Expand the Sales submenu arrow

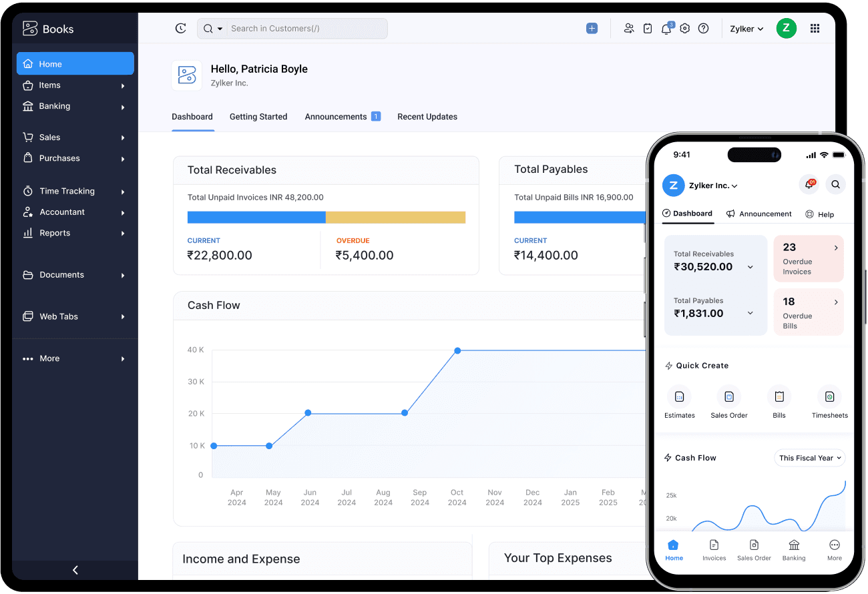(x=123, y=138)
